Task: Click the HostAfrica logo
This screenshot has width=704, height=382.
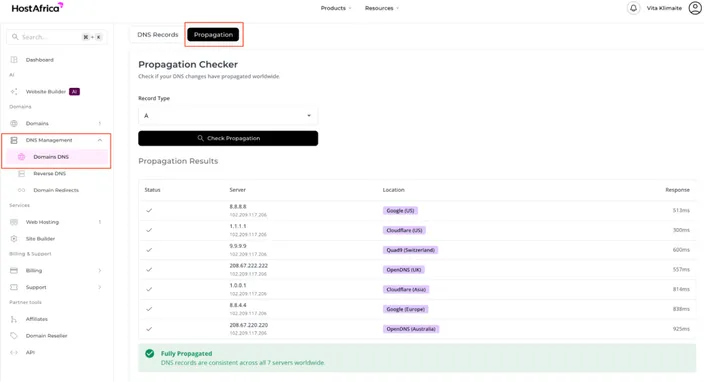Action: pyautogui.click(x=37, y=8)
